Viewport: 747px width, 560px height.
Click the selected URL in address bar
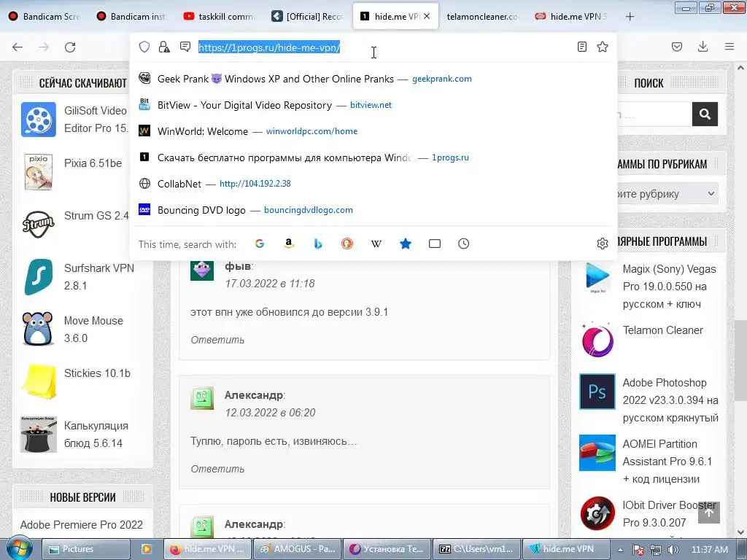269,47
